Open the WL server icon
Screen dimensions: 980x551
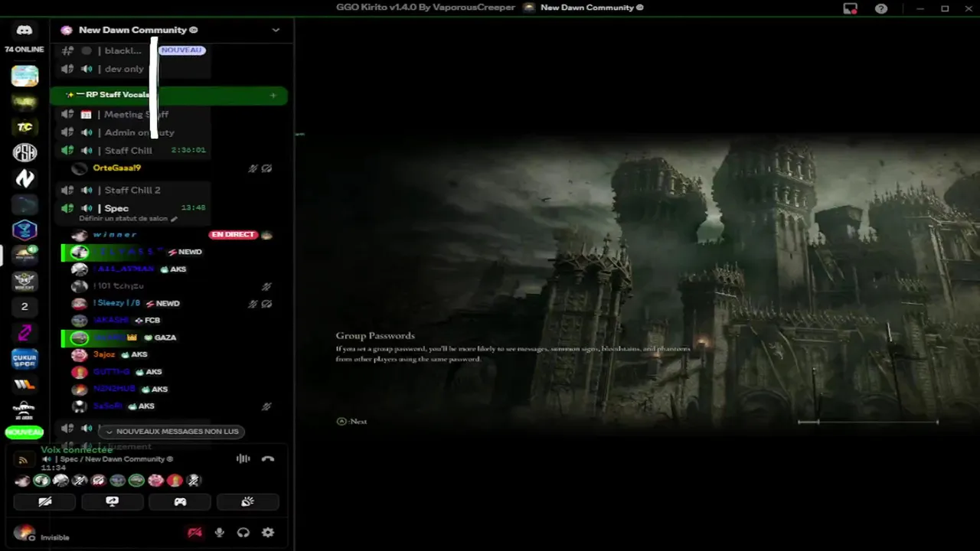point(24,384)
